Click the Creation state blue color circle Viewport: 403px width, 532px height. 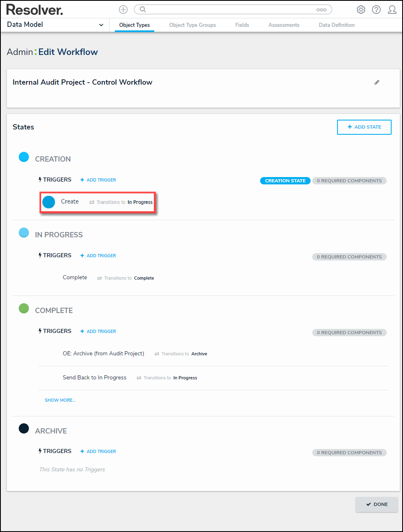tap(24, 157)
